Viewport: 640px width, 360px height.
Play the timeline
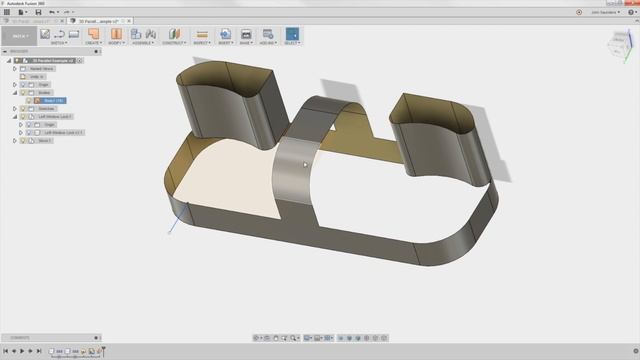(x=22, y=351)
